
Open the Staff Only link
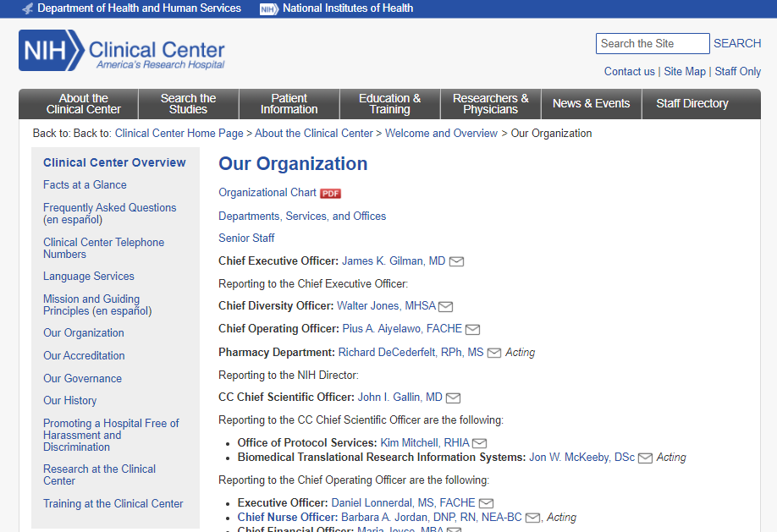[738, 71]
